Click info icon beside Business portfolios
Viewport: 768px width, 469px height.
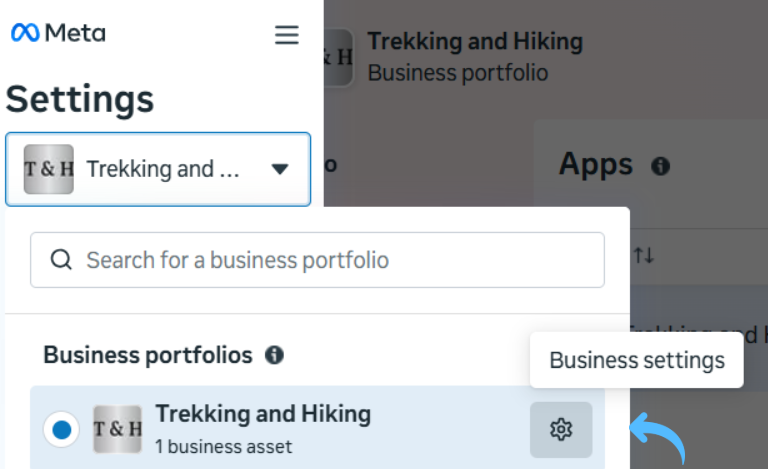(x=274, y=355)
